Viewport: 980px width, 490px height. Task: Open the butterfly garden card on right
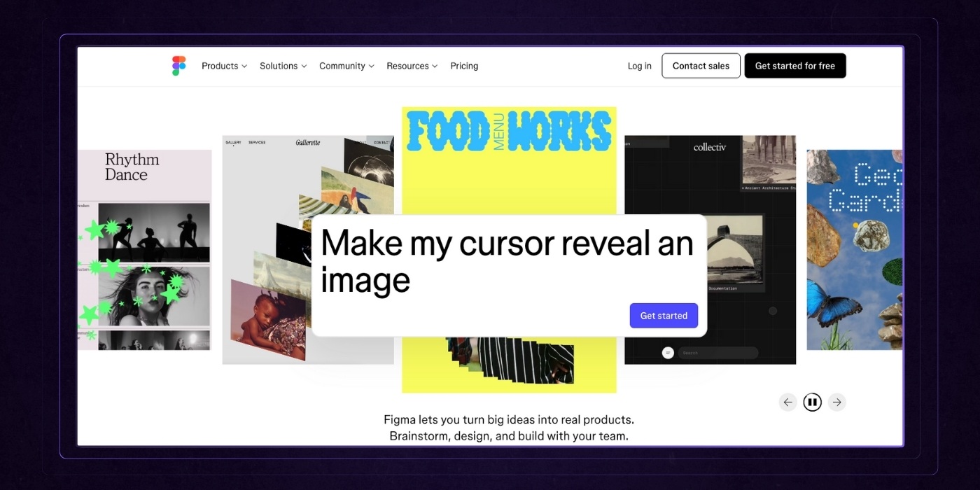(854, 249)
